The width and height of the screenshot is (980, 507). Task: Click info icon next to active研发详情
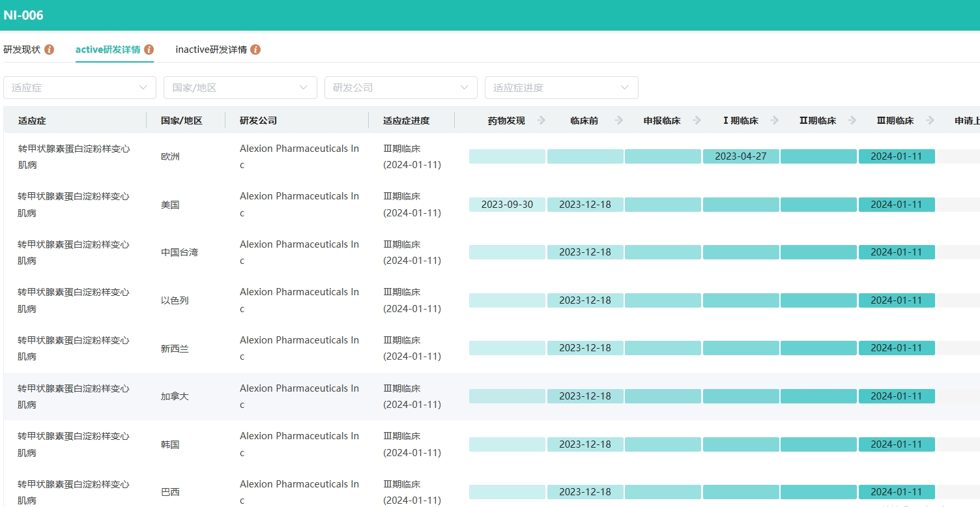(149, 50)
